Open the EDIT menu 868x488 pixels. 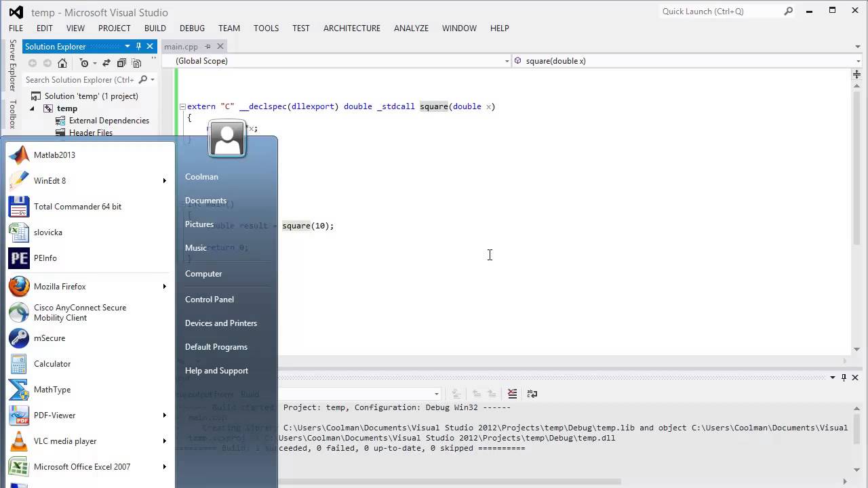[45, 28]
